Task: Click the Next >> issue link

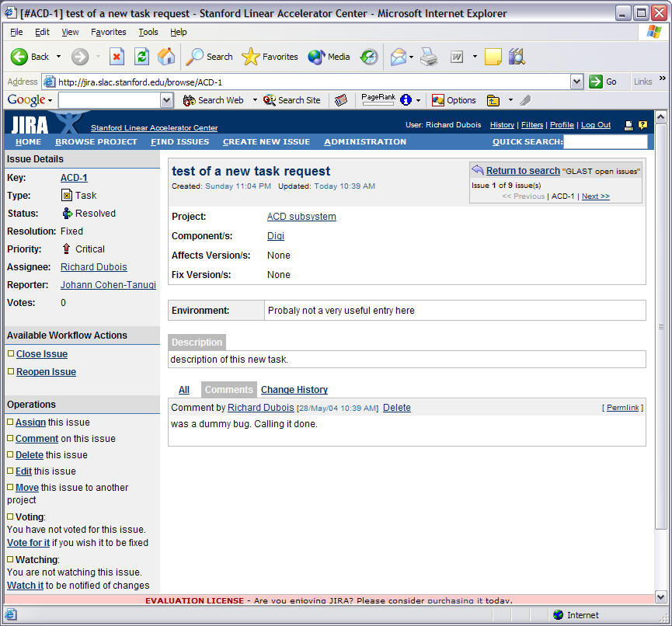Action: click(595, 196)
